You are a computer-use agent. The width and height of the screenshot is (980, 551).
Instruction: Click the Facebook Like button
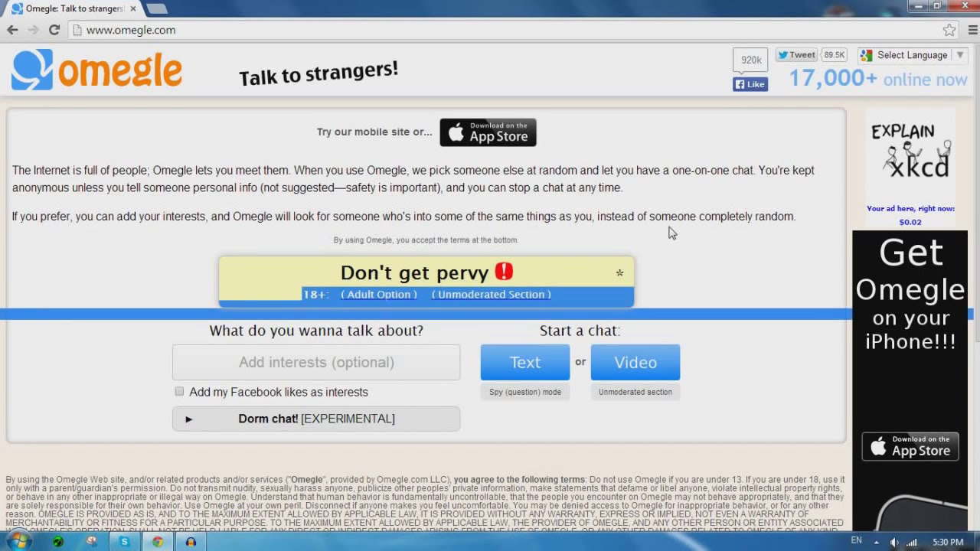tap(750, 84)
